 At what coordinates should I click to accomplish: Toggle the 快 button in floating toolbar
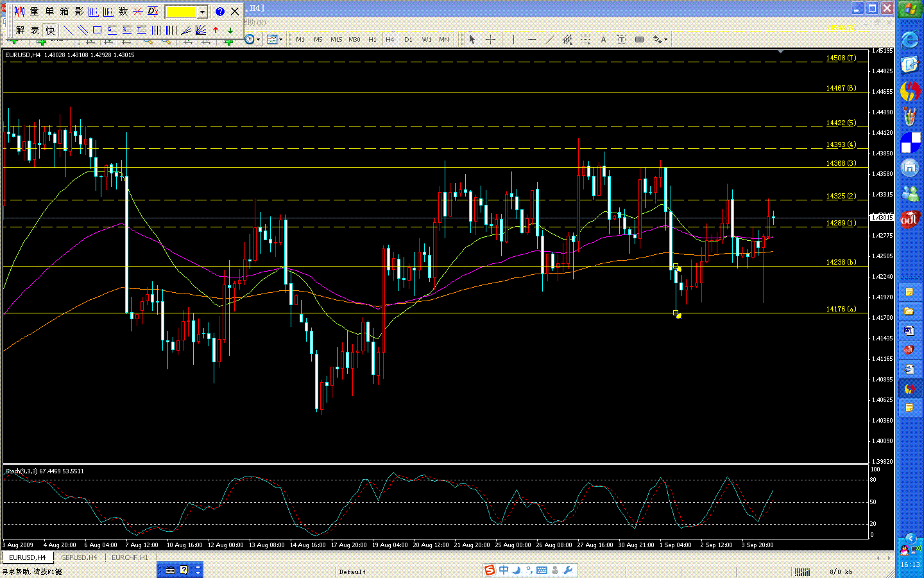click(x=50, y=30)
